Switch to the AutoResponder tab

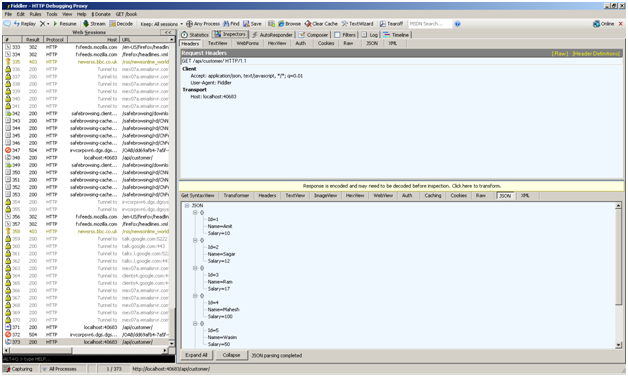point(272,35)
